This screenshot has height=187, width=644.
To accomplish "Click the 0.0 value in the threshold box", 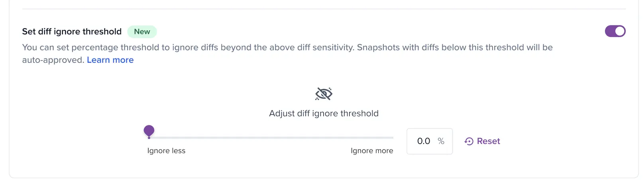I will (424, 141).
